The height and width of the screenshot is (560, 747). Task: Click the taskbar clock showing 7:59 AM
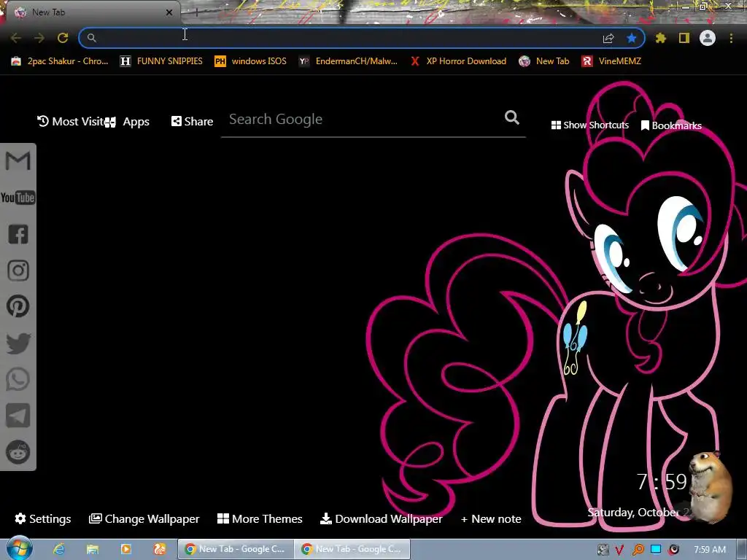[710, 550]
